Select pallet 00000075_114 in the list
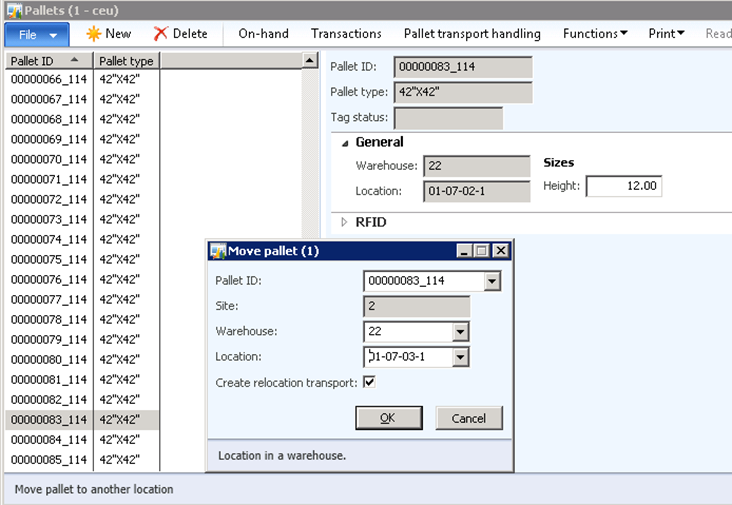This screenshot has width=732, height=505. point(49,259)
